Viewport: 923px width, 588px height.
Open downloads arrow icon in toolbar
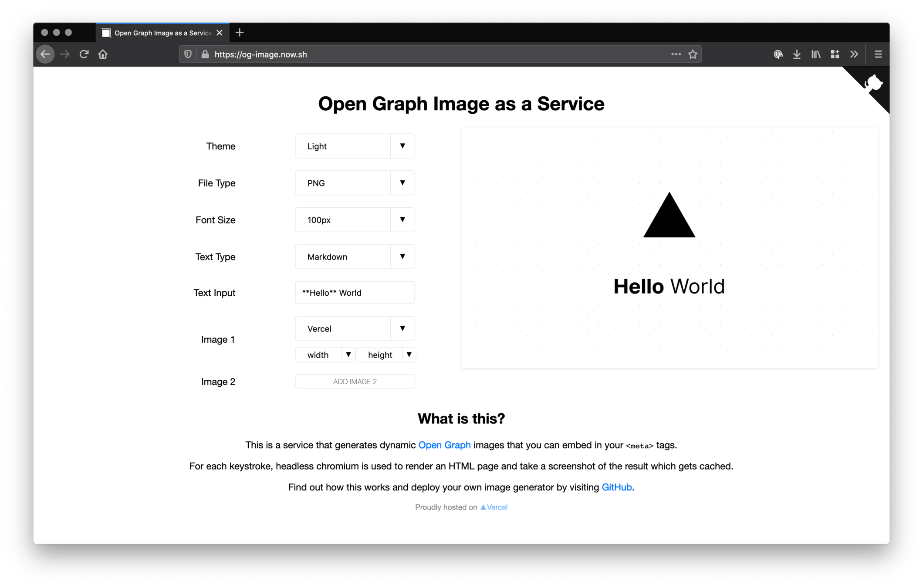tap(797, 54)
